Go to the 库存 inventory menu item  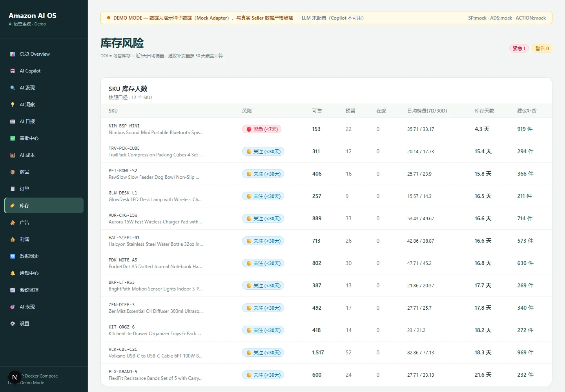pyautogui.click(x=44, y=205)
